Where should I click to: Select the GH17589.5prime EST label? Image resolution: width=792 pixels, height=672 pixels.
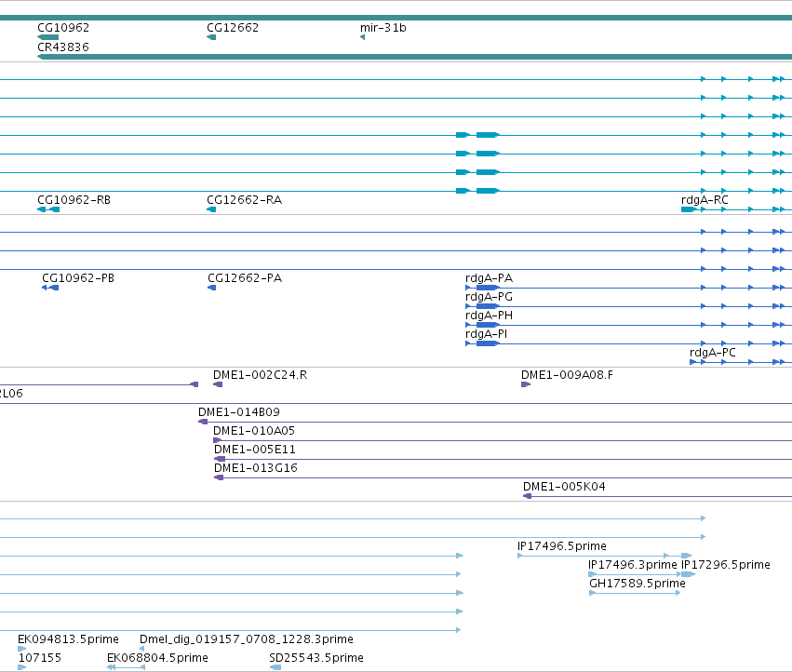tap(638, 584)
